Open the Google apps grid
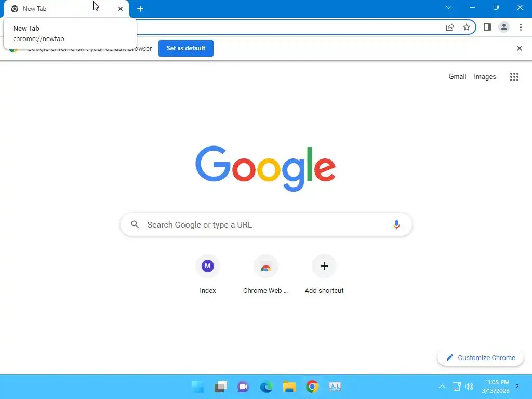The height and width of the screenshot is (399, 532). (514, 77)
